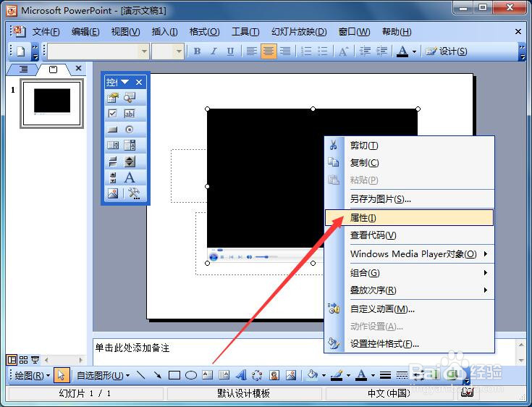
Task: Open Properties in the control toolbox
Action: point(113,98)
